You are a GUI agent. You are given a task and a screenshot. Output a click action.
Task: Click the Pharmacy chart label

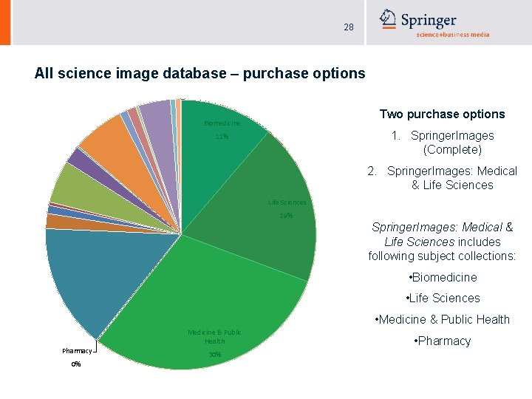point(77,350)
